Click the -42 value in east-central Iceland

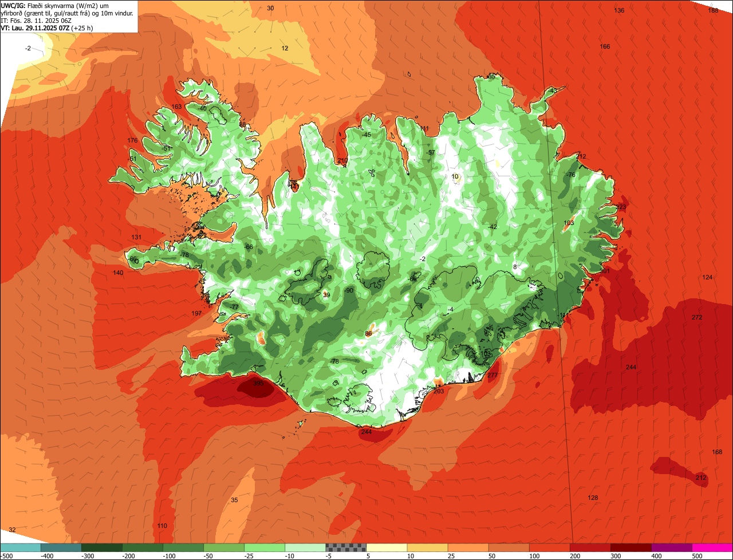click(x=492, y=227)
